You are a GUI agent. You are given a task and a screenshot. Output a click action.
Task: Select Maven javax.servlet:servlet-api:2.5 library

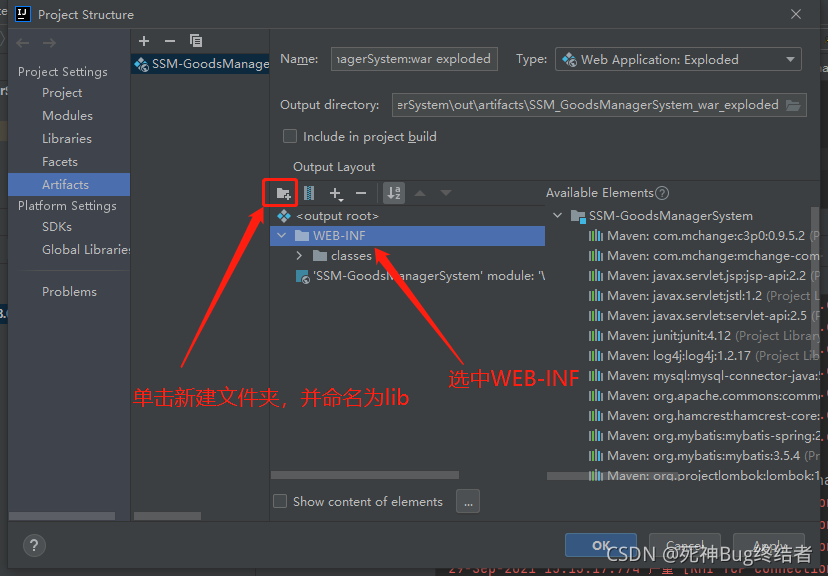[703, 316]
